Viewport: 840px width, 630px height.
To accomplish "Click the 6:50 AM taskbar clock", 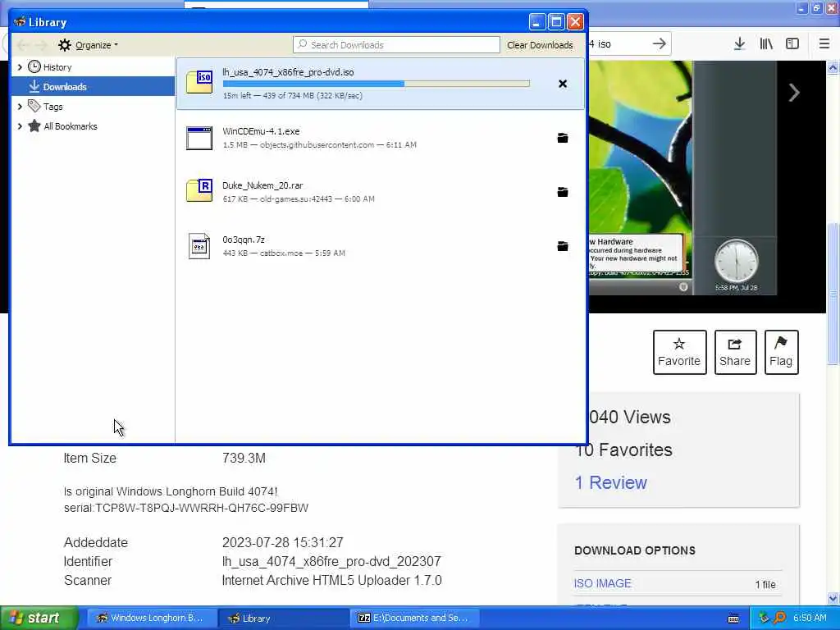I will [x=810, y=618].
